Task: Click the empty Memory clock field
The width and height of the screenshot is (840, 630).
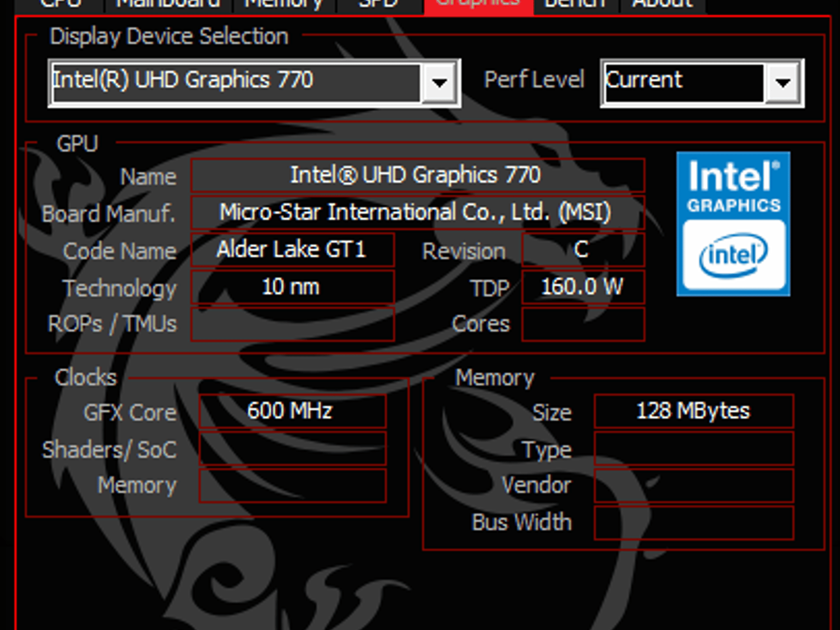Action: click(292, 486)
